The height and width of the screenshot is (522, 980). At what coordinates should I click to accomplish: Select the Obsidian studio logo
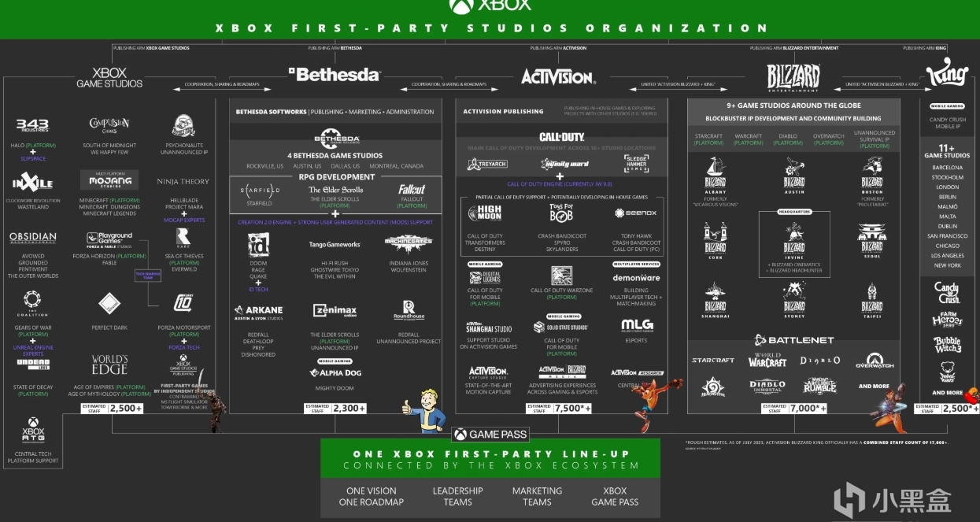(x=32, y=237)
